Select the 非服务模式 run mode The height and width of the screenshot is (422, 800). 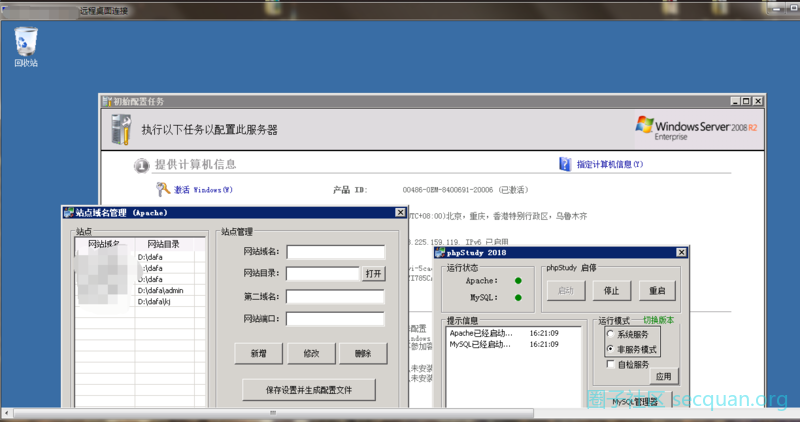point(610,349)
